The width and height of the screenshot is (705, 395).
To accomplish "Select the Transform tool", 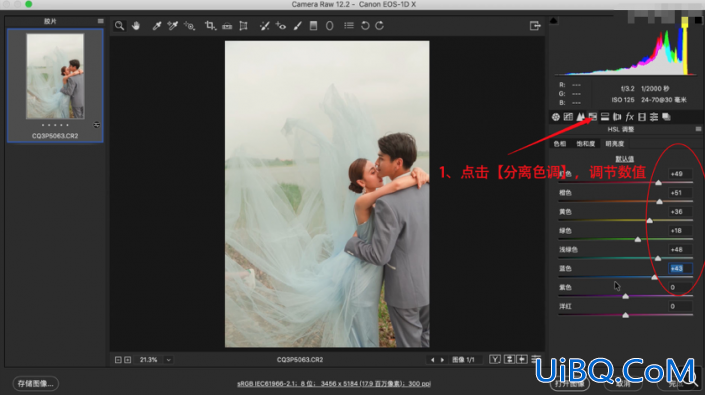I will 243,26.
